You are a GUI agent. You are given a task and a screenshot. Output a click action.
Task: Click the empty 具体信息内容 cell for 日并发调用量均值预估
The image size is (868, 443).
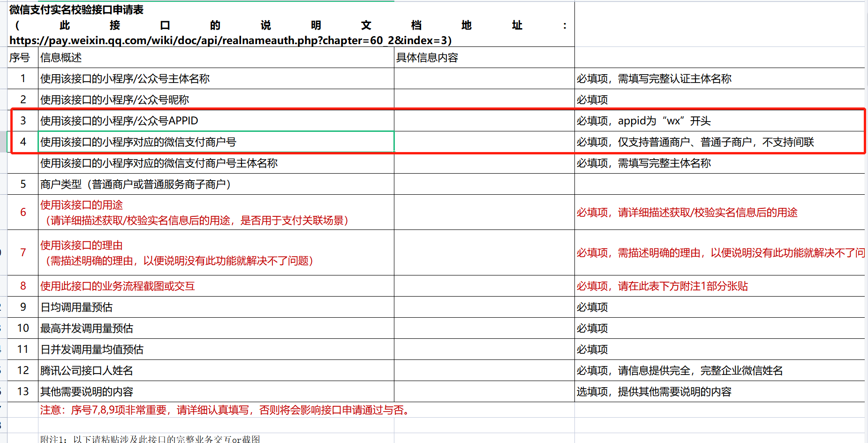click(x=484, y=350)
